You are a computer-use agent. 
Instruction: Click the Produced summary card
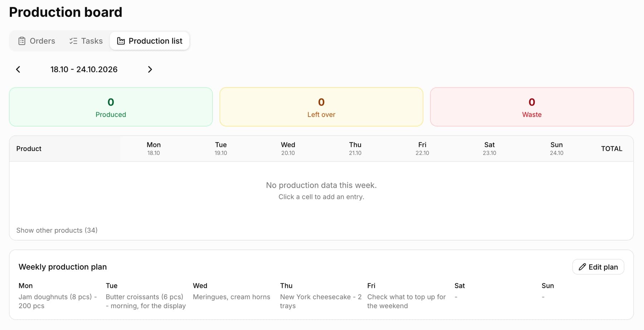pos(111,107)
